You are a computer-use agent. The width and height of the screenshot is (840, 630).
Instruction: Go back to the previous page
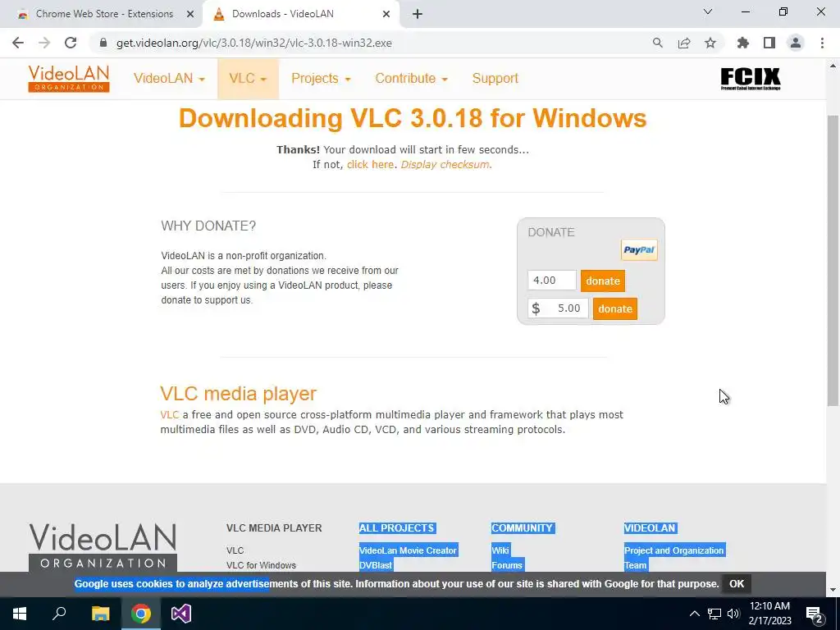pos(18,43)
